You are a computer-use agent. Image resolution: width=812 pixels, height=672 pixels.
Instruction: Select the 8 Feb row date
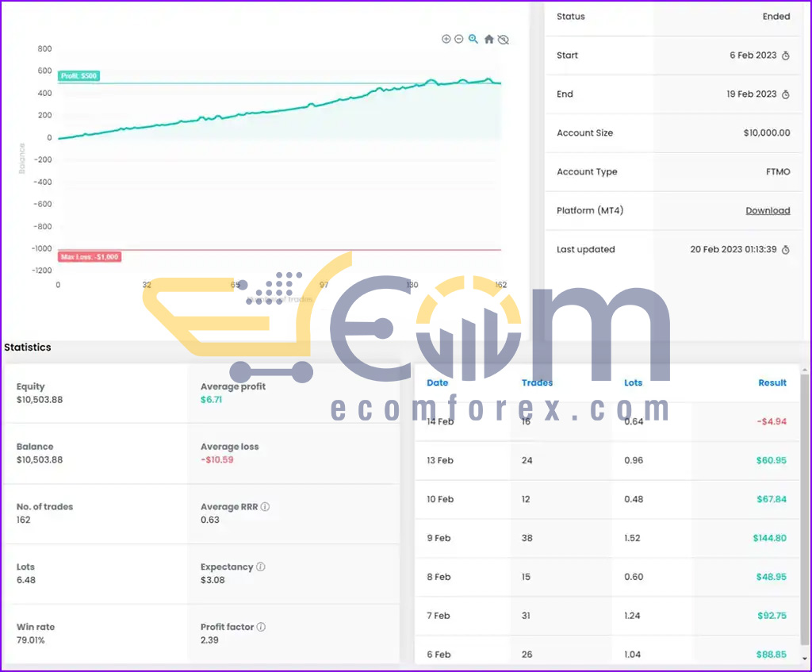pos(439,577)
